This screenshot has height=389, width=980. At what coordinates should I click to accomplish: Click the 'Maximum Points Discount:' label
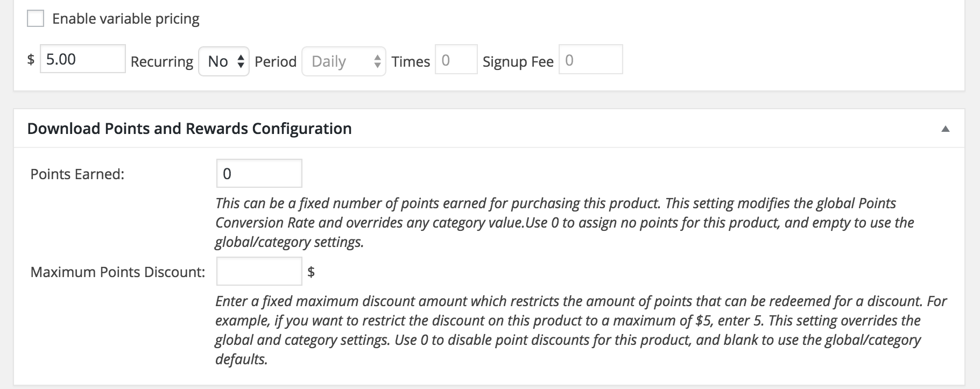coord(117,272)
